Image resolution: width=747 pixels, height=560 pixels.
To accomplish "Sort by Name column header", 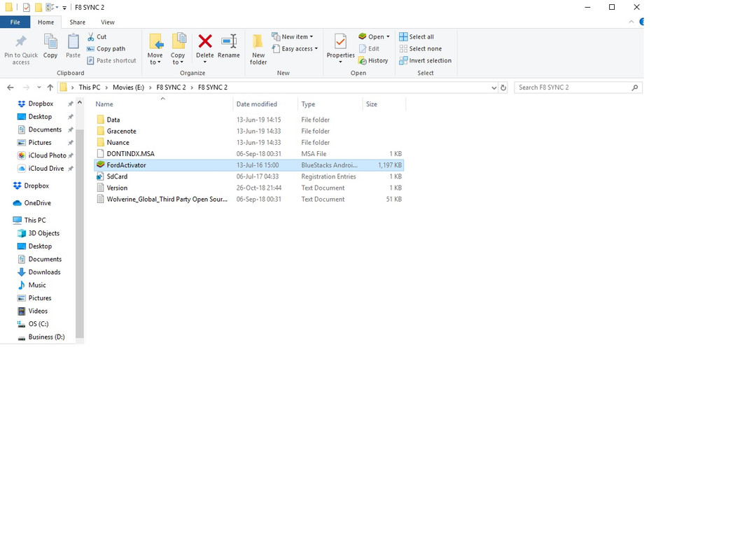I will coord(162,104).
